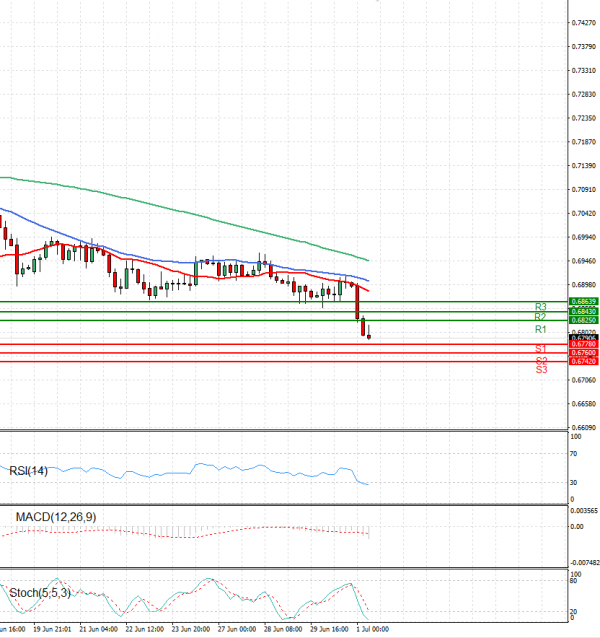
Task: Select the red 0.67600 price tag
Action: click(583, 353)
